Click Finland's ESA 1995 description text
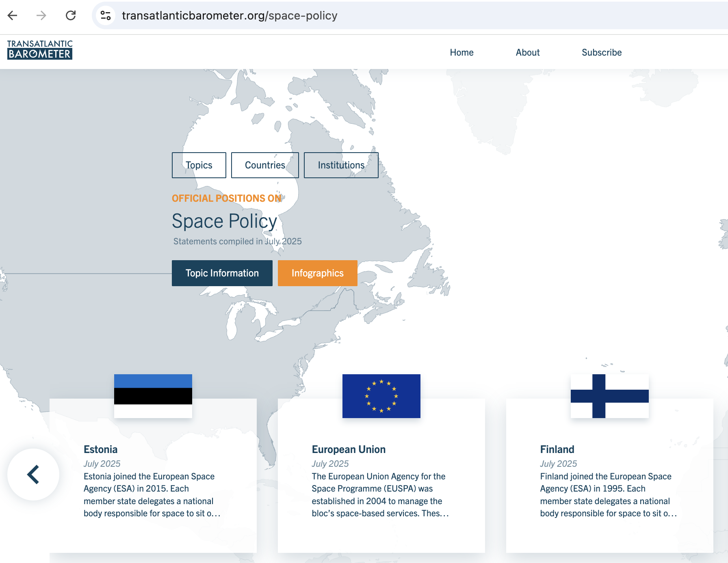 pyautogui.click(x=609, y=495)
